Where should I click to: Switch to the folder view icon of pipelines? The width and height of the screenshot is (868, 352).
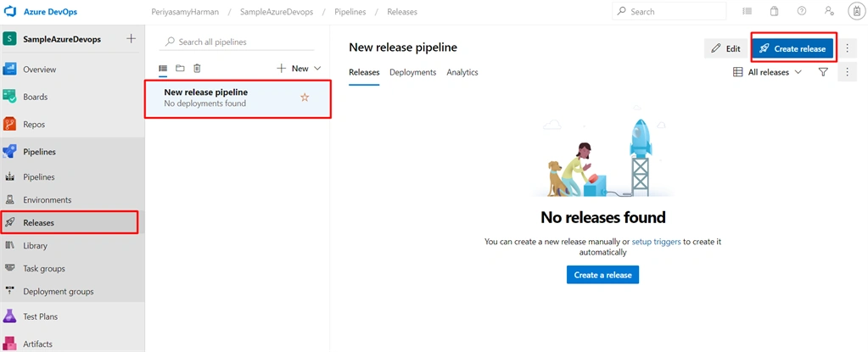(180, 68)
